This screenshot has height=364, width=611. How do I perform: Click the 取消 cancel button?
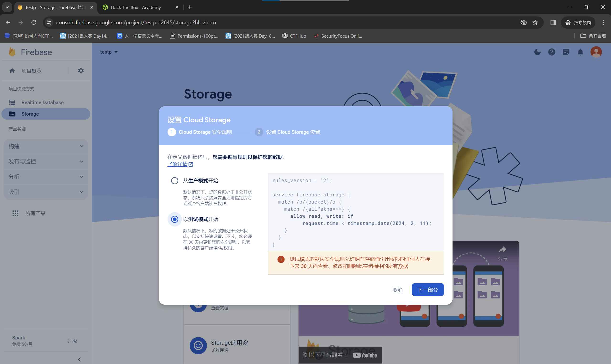(x=397, y=290)
